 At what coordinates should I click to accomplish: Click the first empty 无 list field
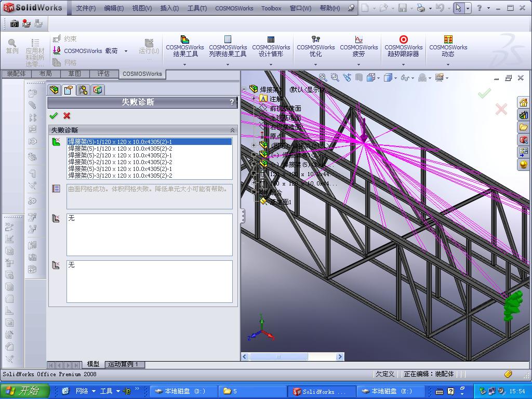pyautogui.click(x=150, y=234)
